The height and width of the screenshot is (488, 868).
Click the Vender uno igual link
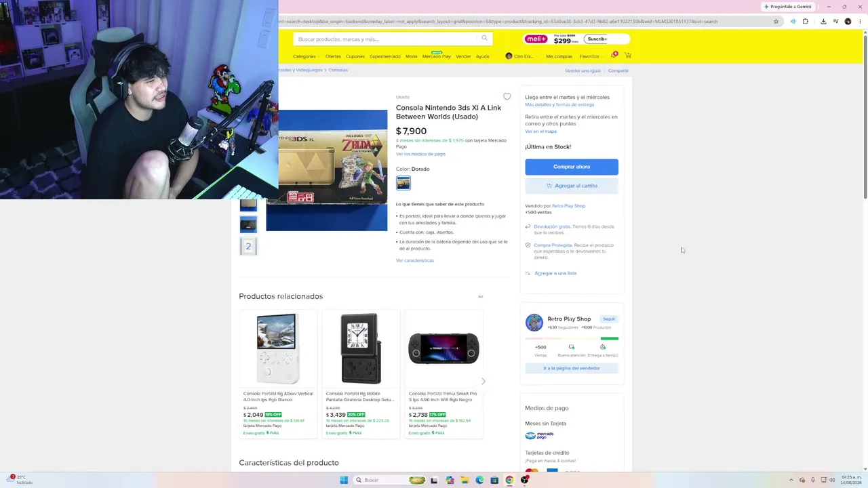point(583,70)
